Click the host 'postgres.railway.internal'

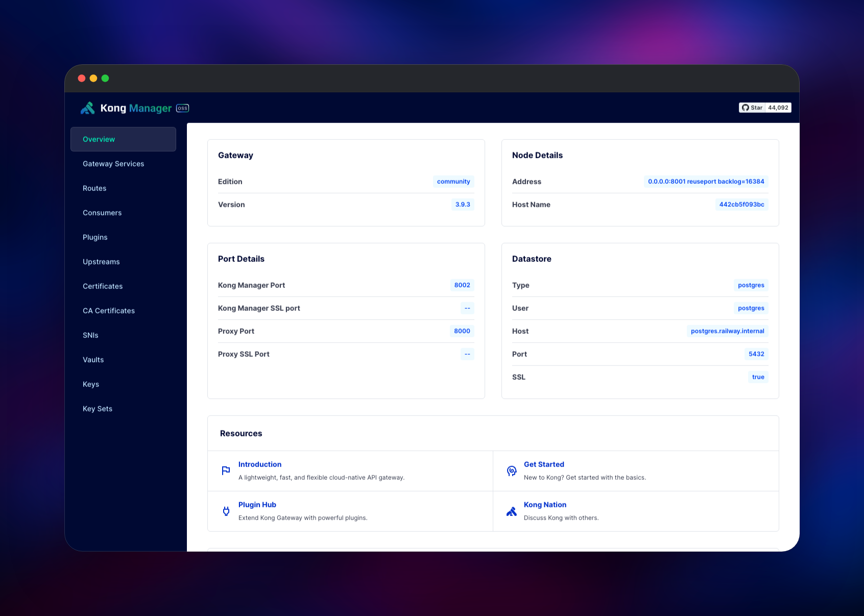click(x=728, y=331)
